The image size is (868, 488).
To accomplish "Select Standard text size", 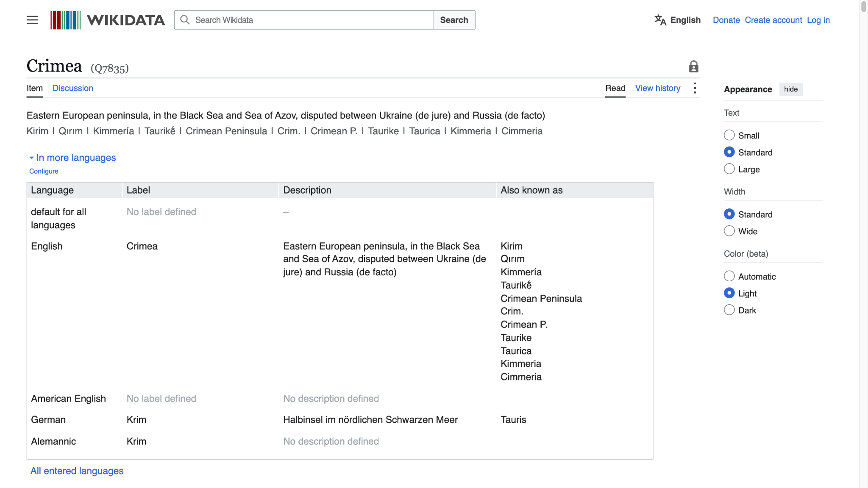I will tap(729, 152).
